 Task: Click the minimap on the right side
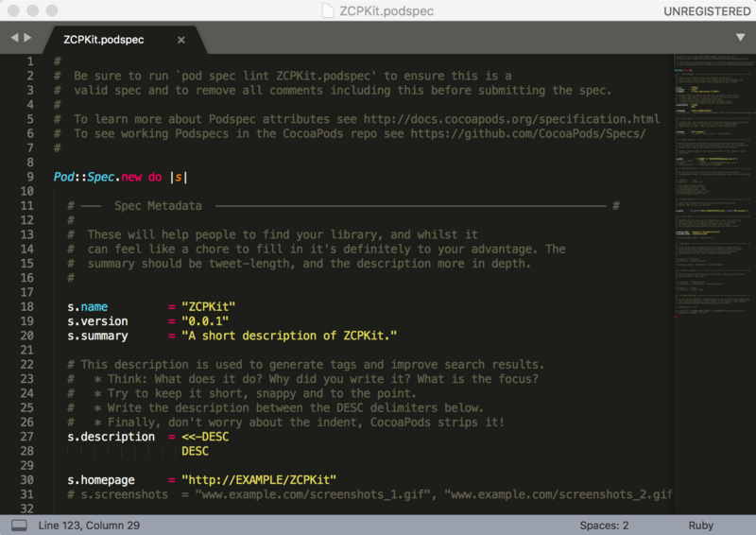point(714,185)
